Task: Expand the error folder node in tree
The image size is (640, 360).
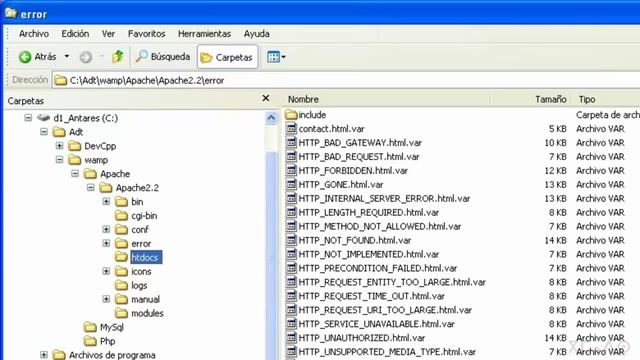Action: [x=106, y=244]
